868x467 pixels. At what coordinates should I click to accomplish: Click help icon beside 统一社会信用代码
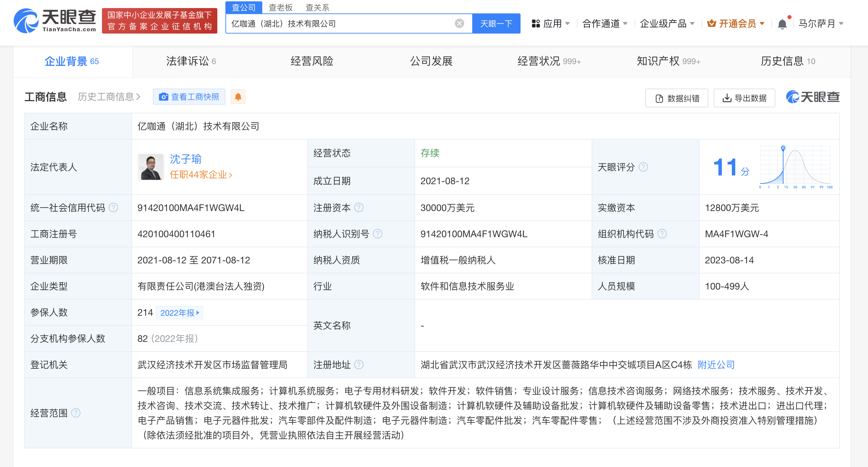(x=114, y=208)
